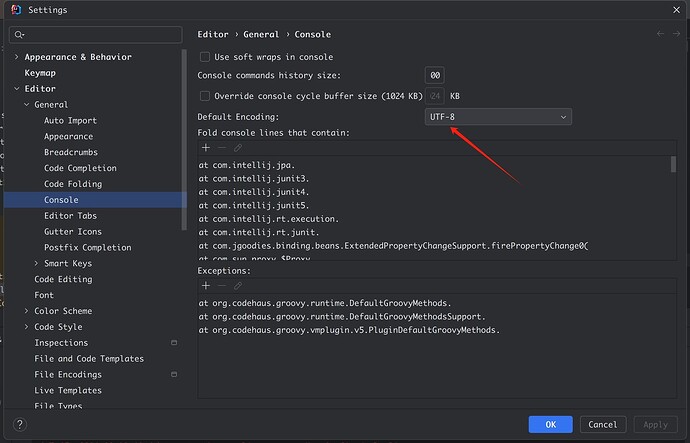
Task: Click the fold lines list scrollbar
Action: tap(673, 165)
